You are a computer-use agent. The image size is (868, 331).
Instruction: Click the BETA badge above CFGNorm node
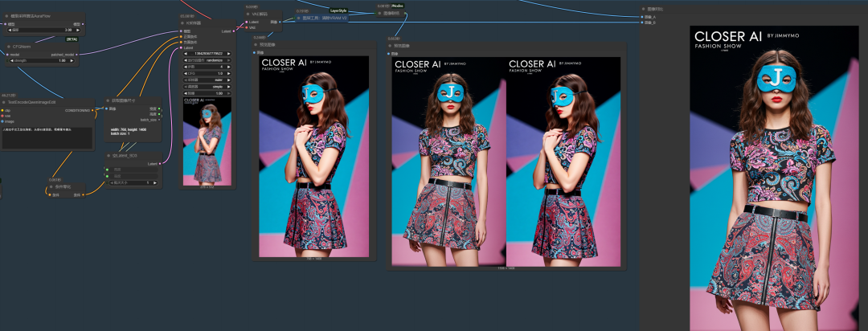72,39
